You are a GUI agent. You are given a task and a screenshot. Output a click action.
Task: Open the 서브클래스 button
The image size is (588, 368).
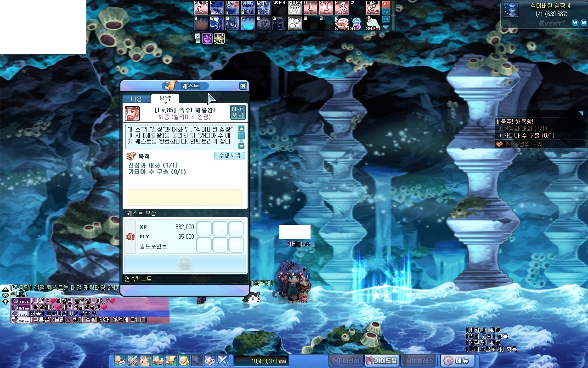tap(418, 361)
